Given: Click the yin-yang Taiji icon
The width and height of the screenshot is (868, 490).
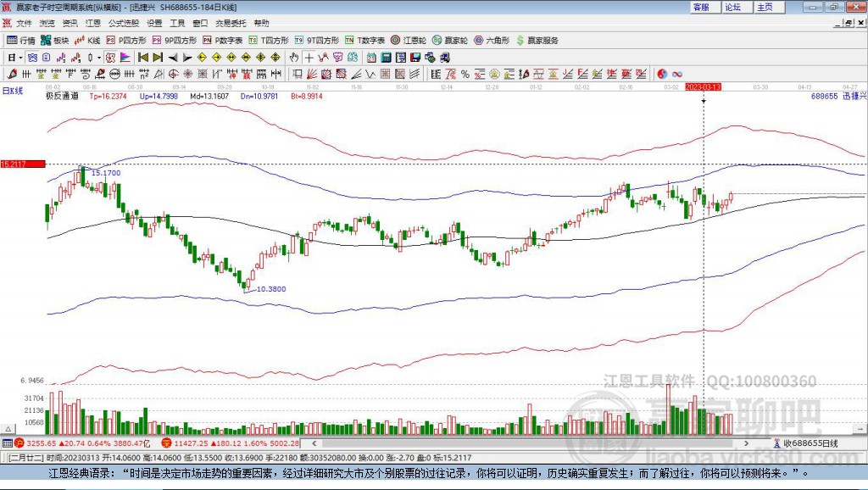Looking at the screenshot, I should (662, 75).
